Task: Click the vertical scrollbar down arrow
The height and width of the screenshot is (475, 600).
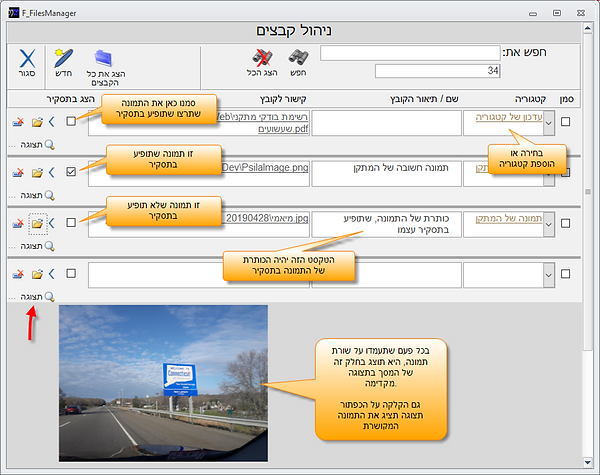Action: [x=587, y=462]
